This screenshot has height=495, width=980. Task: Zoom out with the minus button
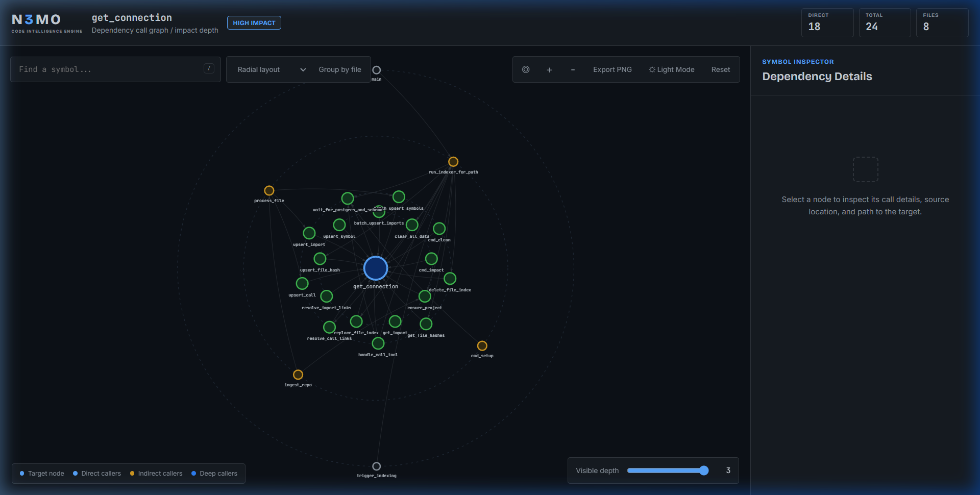[573, 70]
